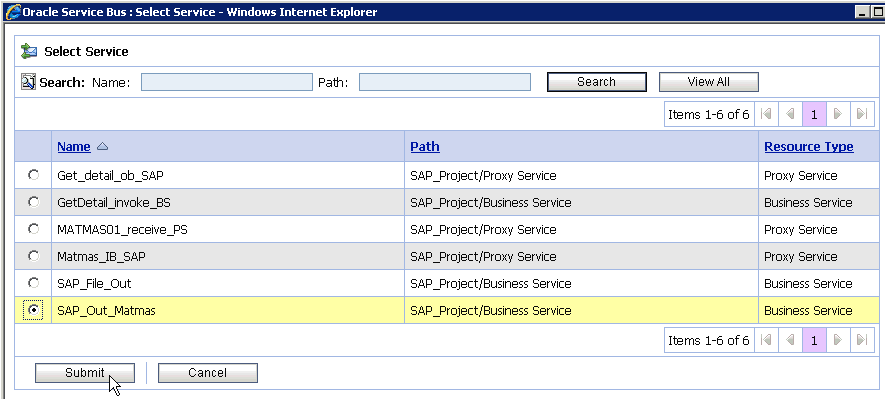Click the GetDetail_invoke_BS name cell
This screenshot has width=885, height=399.
(228, 203)
